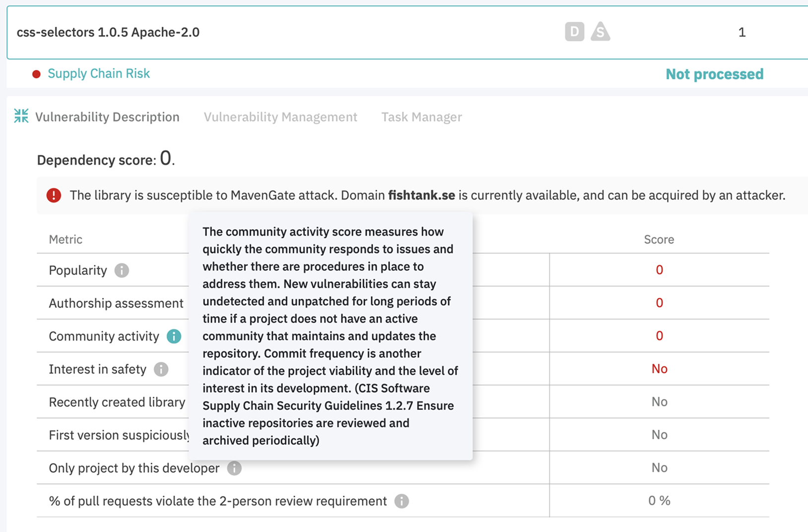Image resolution: width=808 pixels, height=532 pixels.
Task: Select the css-selectors 1.0.5 Apache-2.0 row
Action: point(407,32)
